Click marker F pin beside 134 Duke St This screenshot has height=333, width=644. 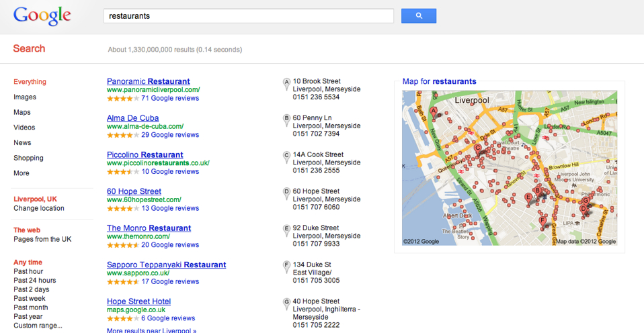[x=286, y=268]
